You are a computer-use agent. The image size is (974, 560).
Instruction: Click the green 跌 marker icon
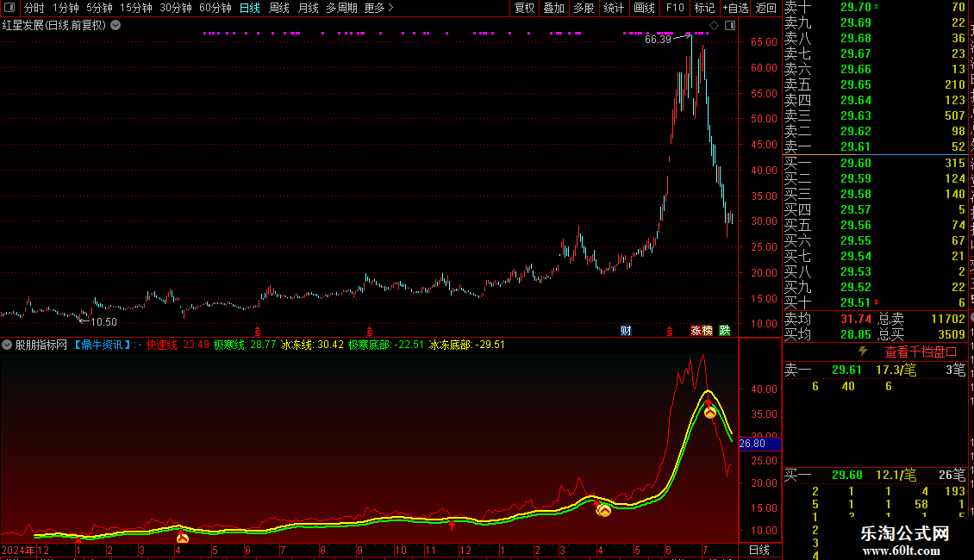(x=725, y=330)
